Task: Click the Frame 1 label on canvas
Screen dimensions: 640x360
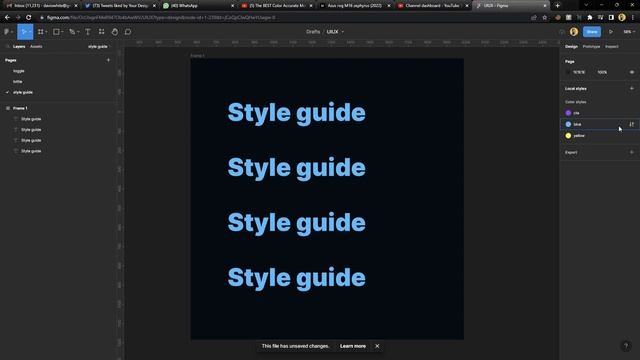Action: click(x=198, y=56)
